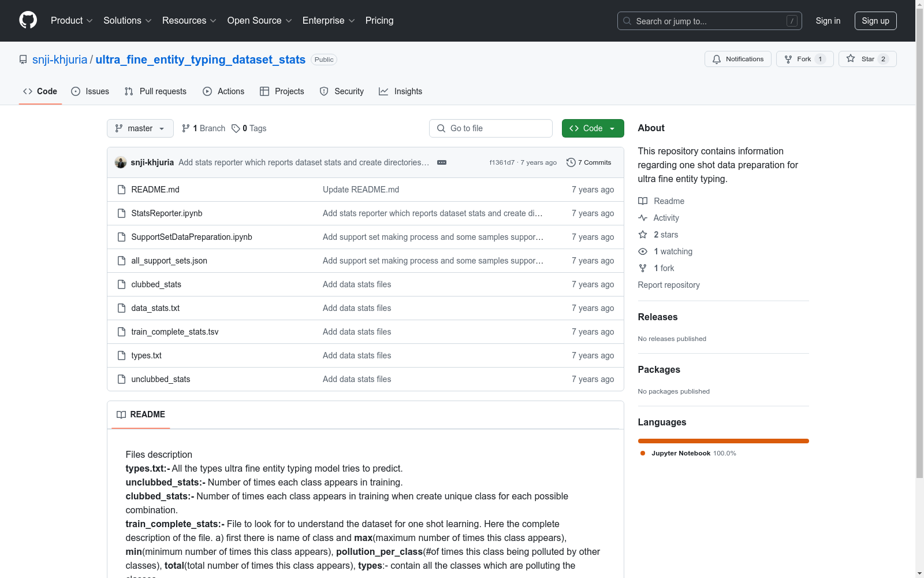
Task: Click file icon beside clubbed_stats
Action: [121, 284]
